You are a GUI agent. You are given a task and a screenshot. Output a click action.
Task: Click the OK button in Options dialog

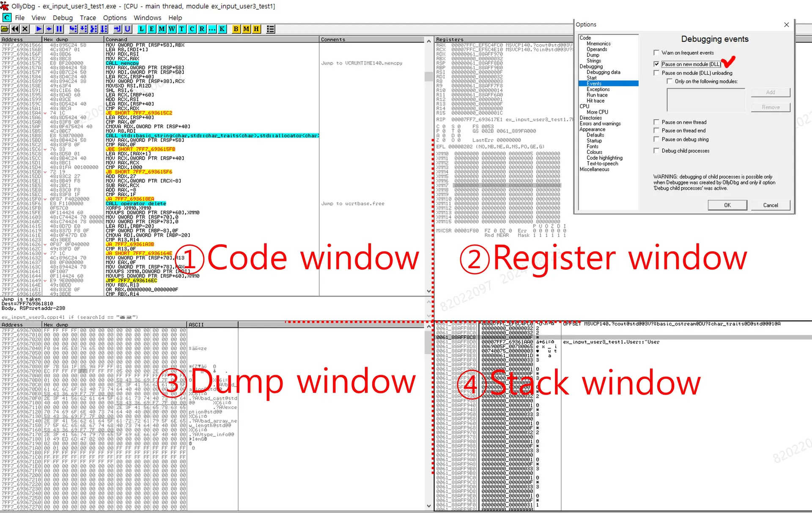[724, 205]
